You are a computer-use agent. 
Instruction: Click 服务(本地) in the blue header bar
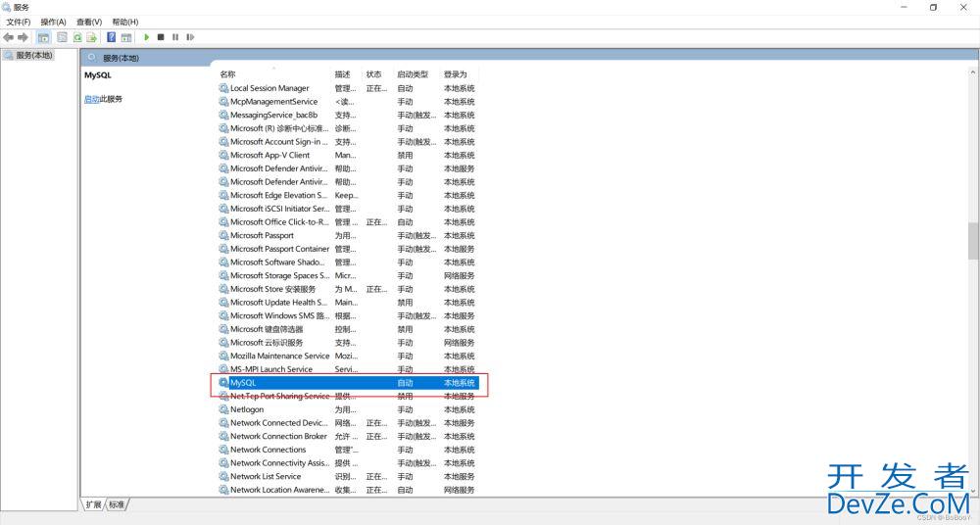point(121,58)
